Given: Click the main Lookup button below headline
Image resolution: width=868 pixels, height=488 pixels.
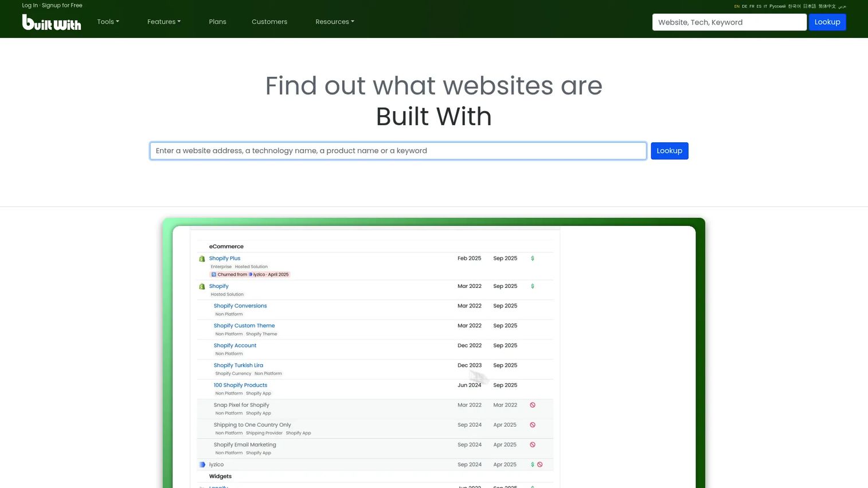Looking at the screenshot, I should (x=669, y=151).
